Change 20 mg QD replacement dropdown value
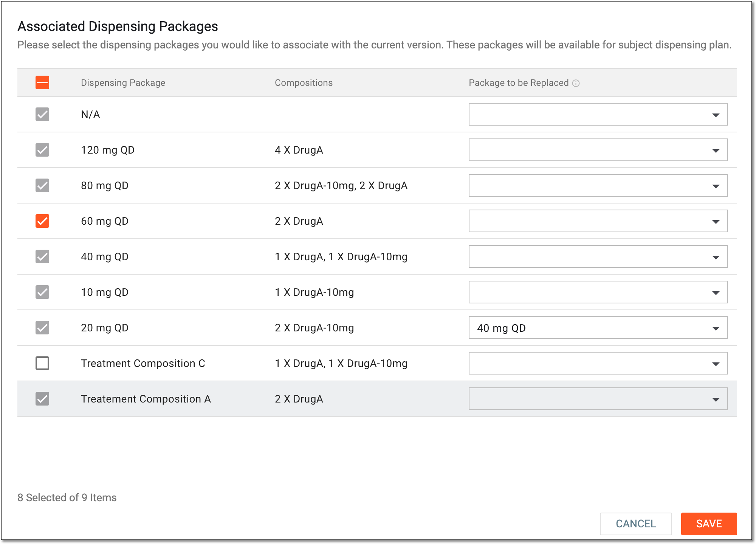 [x=598, y=328]
